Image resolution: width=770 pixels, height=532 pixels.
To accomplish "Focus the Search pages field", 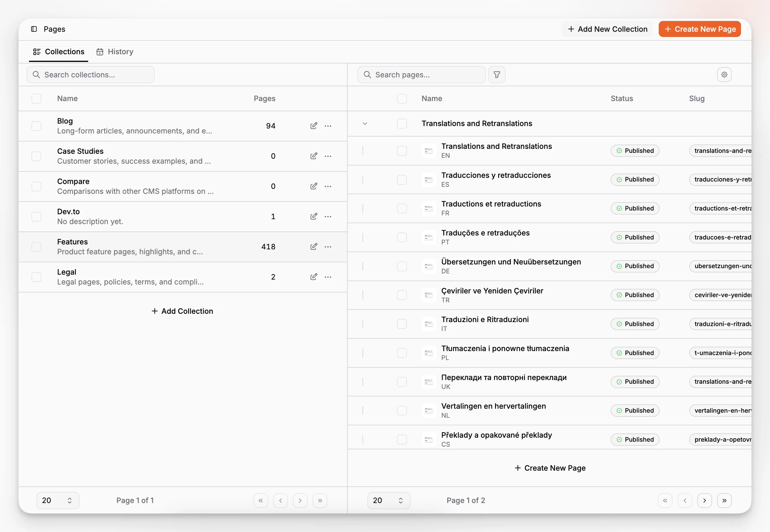I will (x=421, y=75).
